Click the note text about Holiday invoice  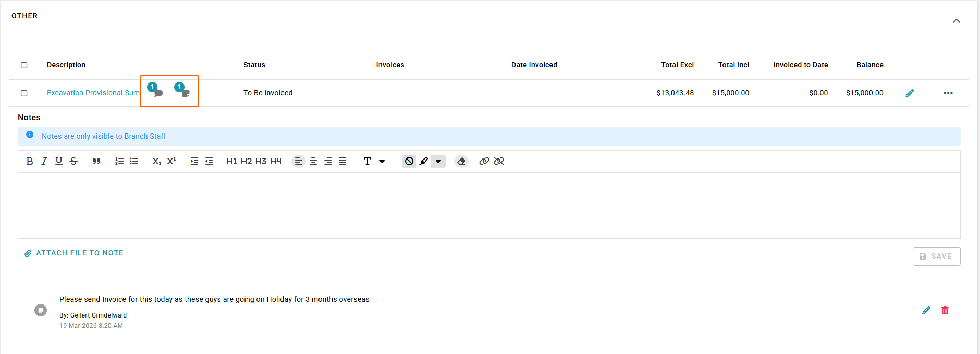pyautogui.click(x=214, y=299)
